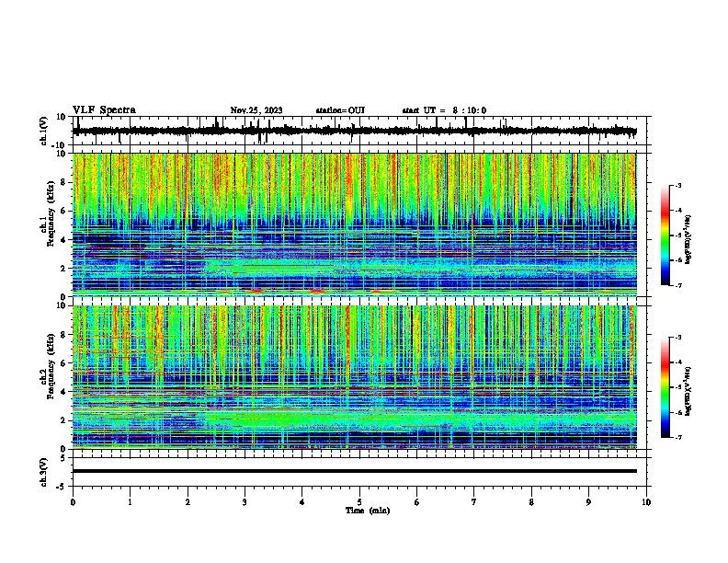Viewport: 728px width, 563px height.
Task: Select the "start UT = 8 :10: 0" text
Action: pos(444,110)
